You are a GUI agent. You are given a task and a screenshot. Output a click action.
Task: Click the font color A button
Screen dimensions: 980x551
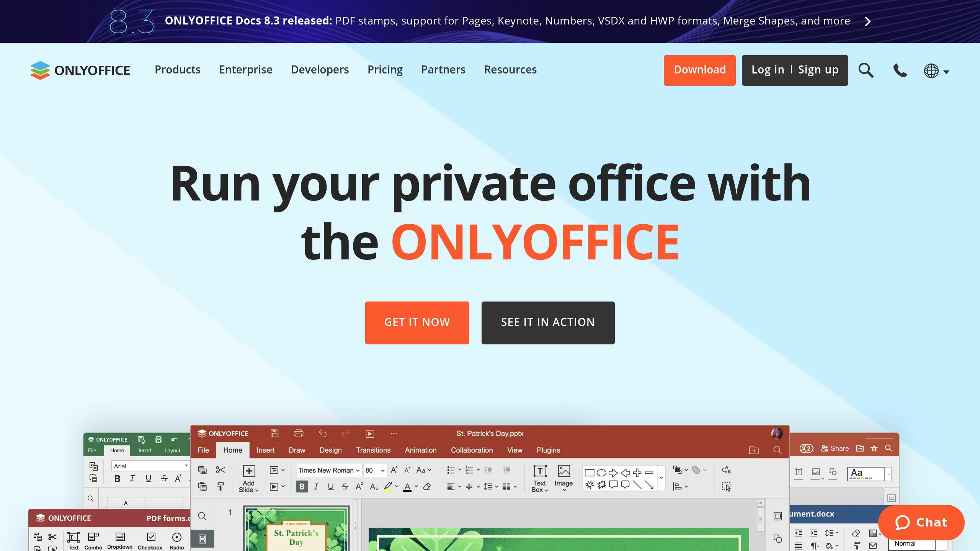coord(407,487)
